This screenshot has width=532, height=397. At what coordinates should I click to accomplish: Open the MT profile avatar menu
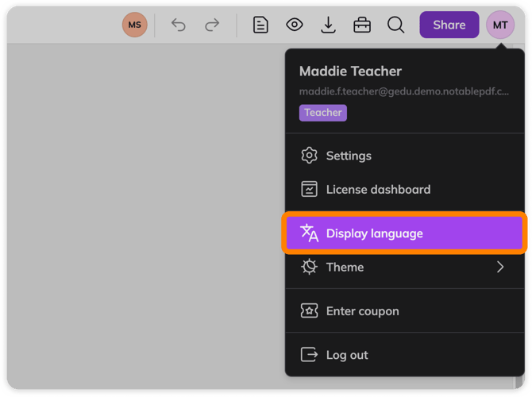coord(500,25)
